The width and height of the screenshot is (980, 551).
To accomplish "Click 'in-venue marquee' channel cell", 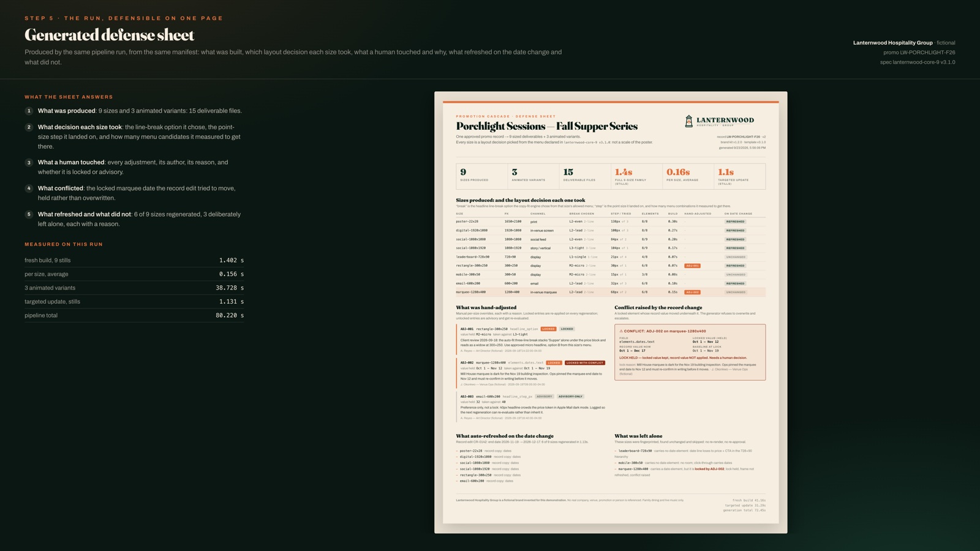I will [543, 292].
